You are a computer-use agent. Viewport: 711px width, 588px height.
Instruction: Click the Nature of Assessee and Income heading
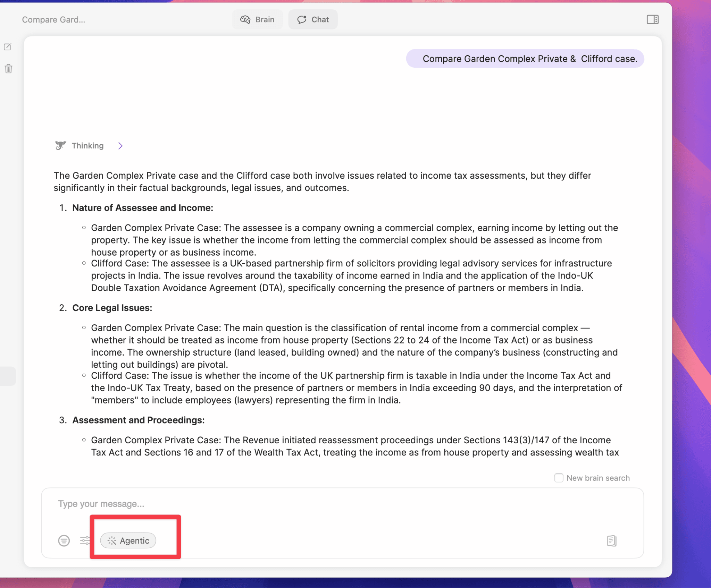click(142, 208)
